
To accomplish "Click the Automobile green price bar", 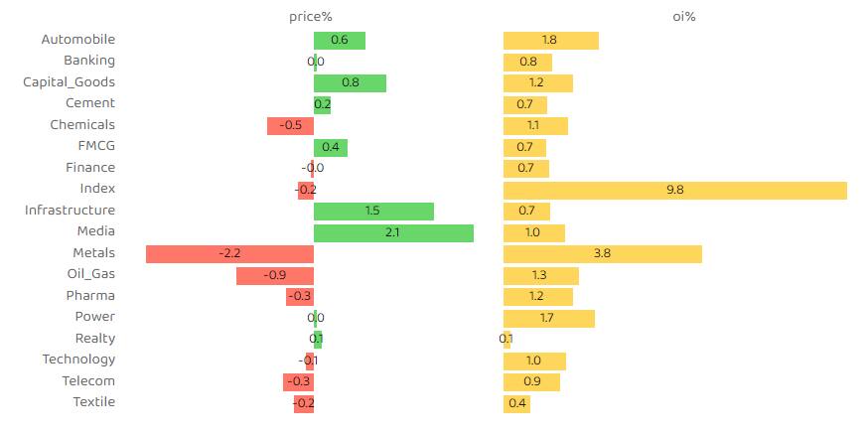I will (340, 41).
